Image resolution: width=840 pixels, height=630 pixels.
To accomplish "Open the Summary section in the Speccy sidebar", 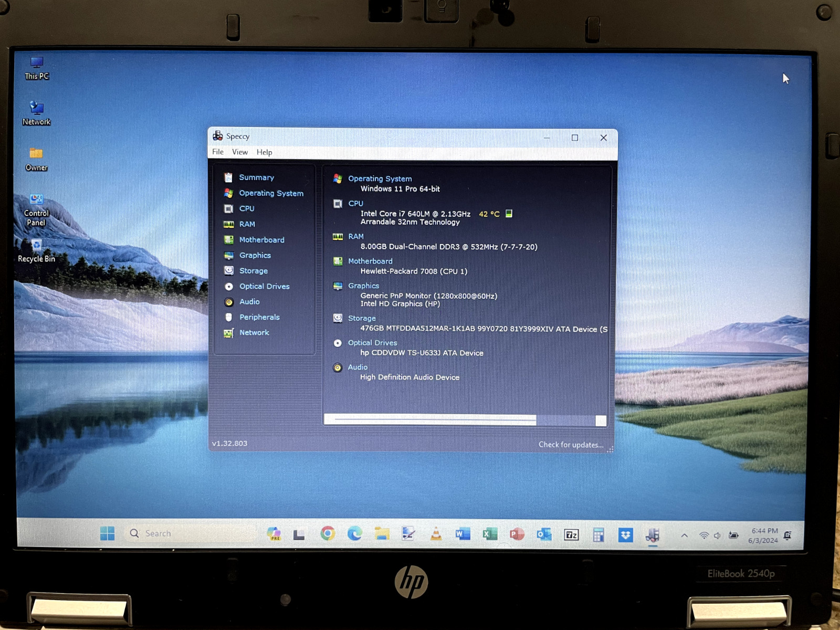I will tap(256, 177).
